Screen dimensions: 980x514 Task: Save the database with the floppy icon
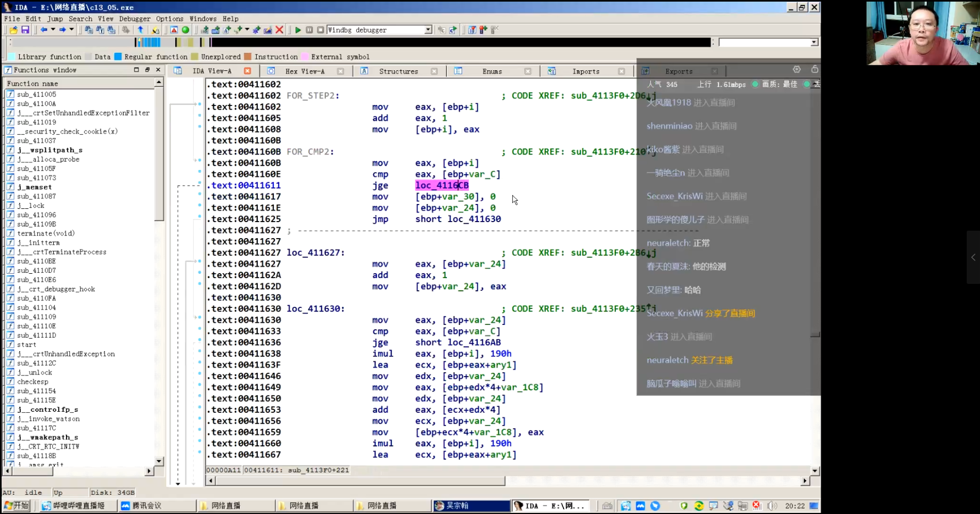pyautogui.click(x=25, y=30)
